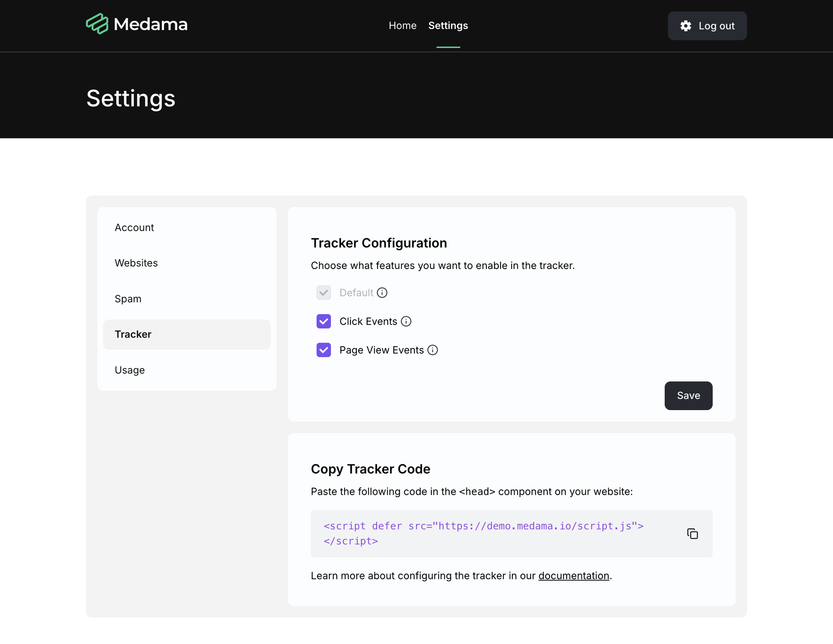Show info icon beside Page View Events

click(433, 350)
